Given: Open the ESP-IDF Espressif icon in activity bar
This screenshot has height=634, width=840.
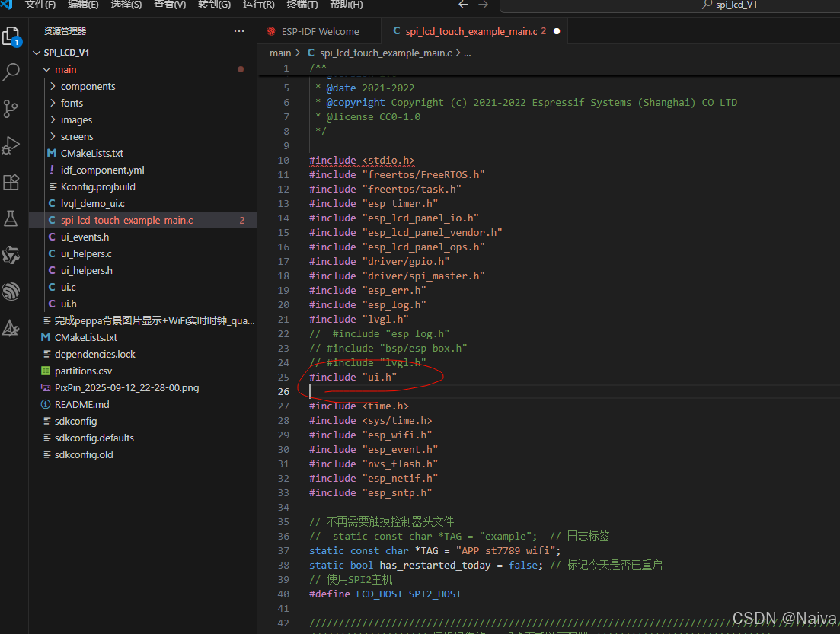Looking at the screenshot, I should pyautogui.click(x=11, y=292).
